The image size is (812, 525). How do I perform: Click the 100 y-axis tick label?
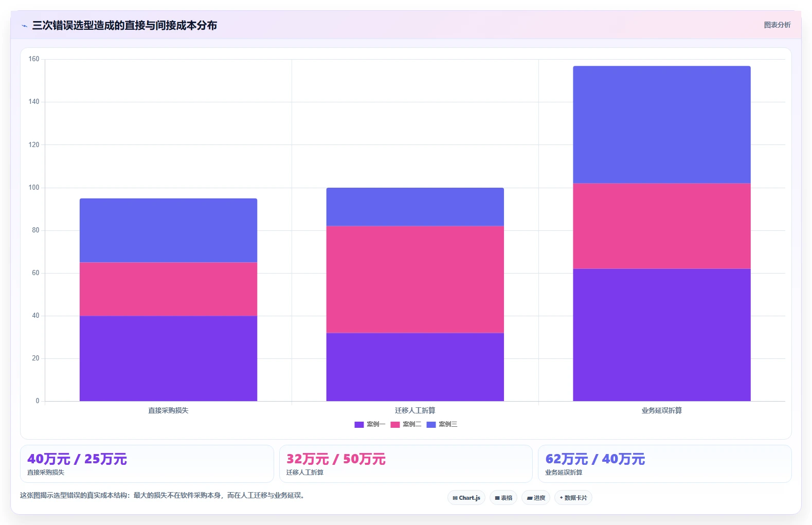[34, 188]
